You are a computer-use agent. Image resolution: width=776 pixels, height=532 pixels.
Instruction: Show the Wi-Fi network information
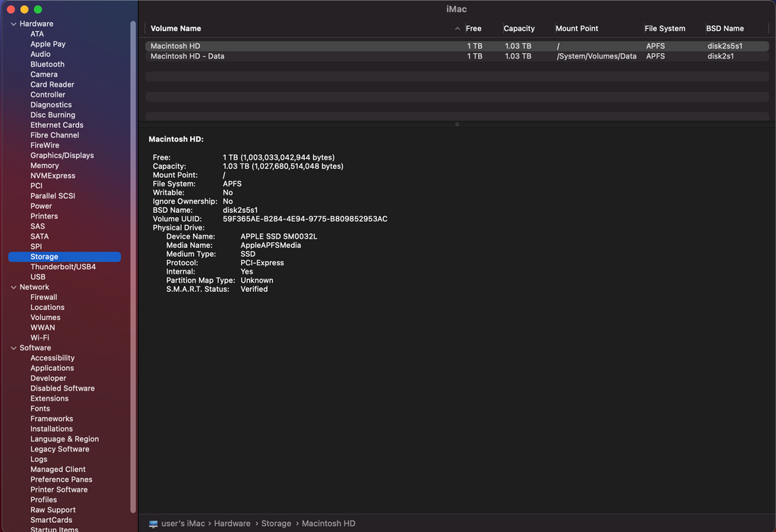40,337
